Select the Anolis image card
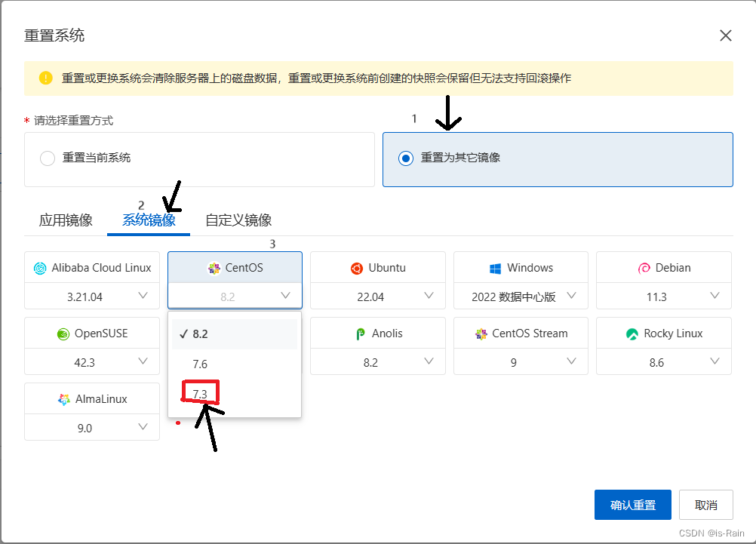The height and width of the screenshot is (544, 756). coord(378,333)
